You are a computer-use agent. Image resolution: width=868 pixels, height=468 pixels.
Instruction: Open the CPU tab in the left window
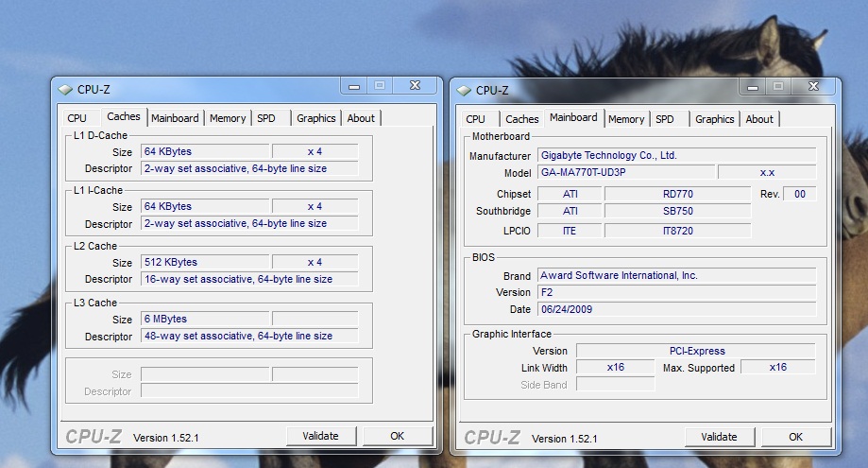point(77,118)
